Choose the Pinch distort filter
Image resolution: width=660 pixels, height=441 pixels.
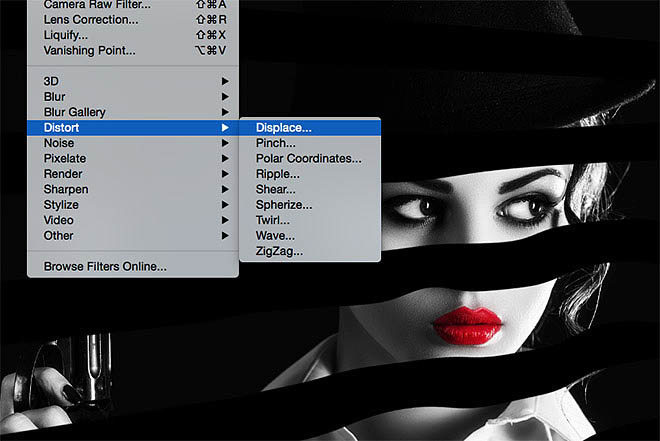[310, 143]
